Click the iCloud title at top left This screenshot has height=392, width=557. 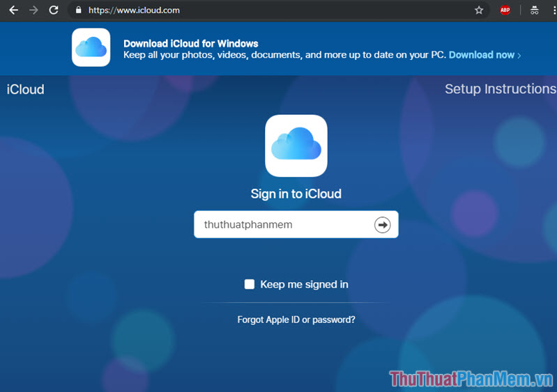[x=26, y=89]
